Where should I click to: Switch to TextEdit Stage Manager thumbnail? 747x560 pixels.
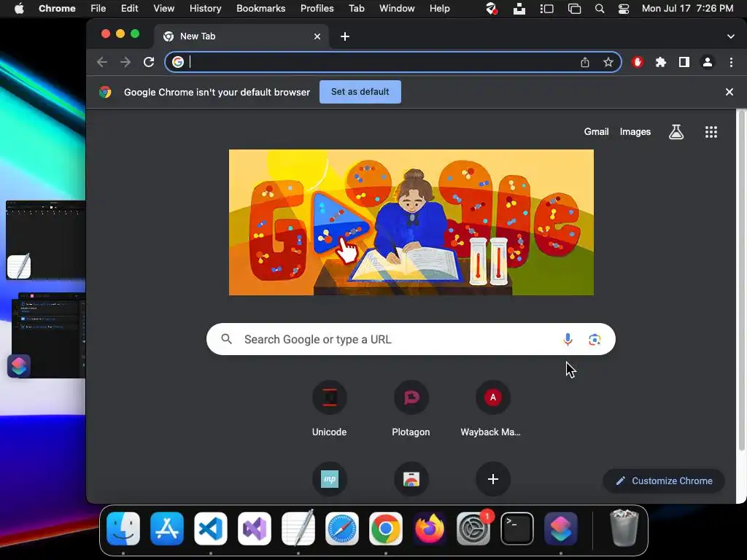(46, 239)
